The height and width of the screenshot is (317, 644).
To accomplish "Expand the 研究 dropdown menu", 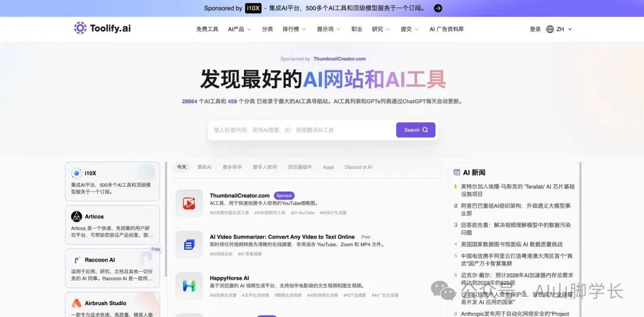I will tap(380, 29).
